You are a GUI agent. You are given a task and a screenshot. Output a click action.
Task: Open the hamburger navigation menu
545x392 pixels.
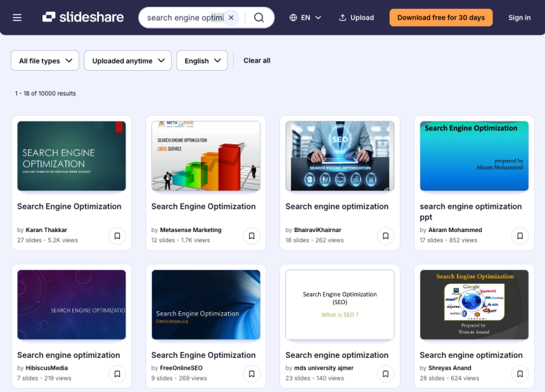pos(17,18)
